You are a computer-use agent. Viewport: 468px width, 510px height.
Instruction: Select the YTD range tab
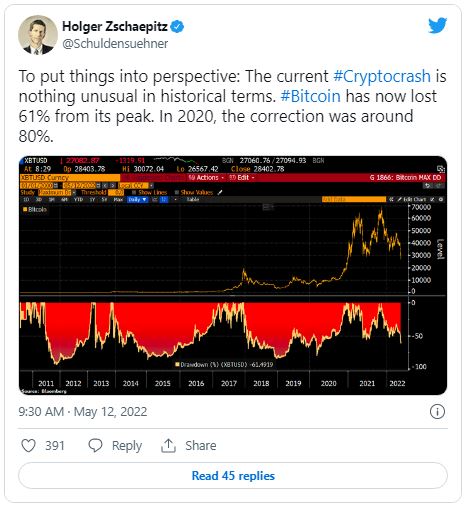[78, 199]
